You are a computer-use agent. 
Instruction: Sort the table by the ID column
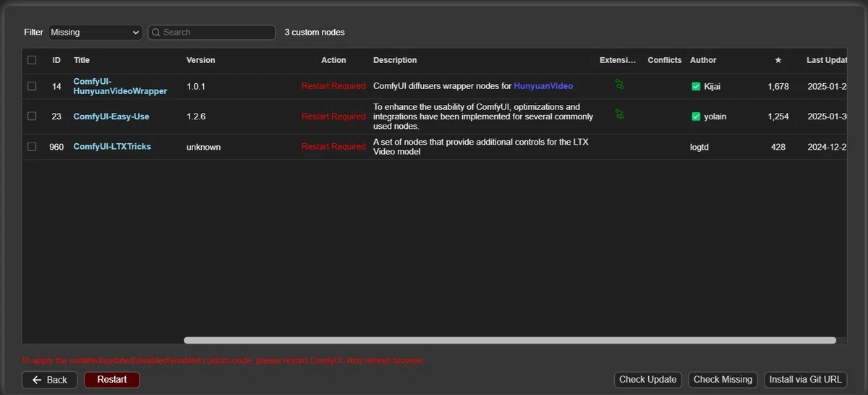point(56,60)
